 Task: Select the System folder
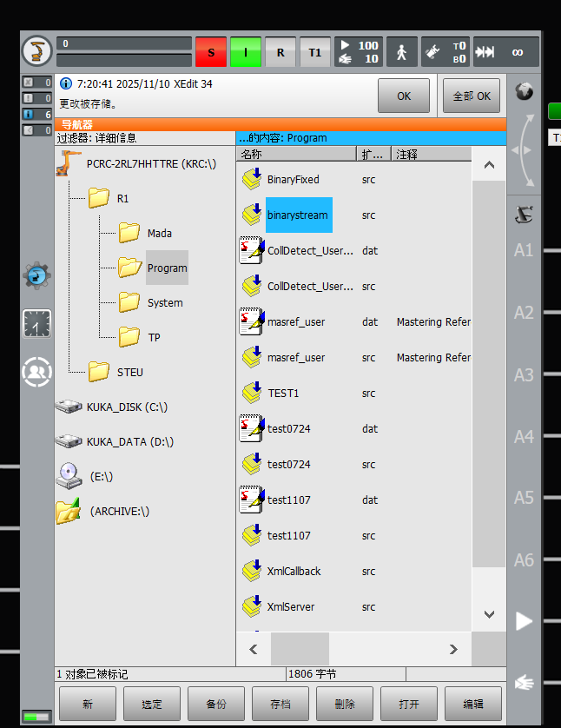165,302
